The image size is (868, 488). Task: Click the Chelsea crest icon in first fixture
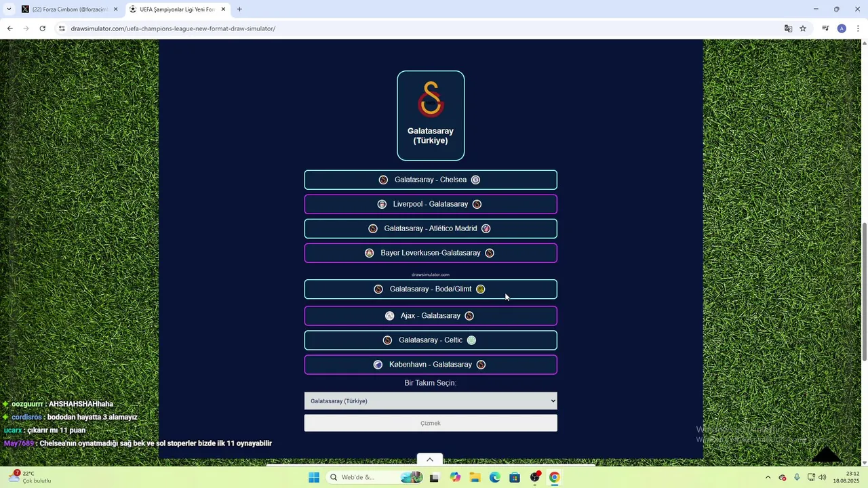tap(475, 180)
